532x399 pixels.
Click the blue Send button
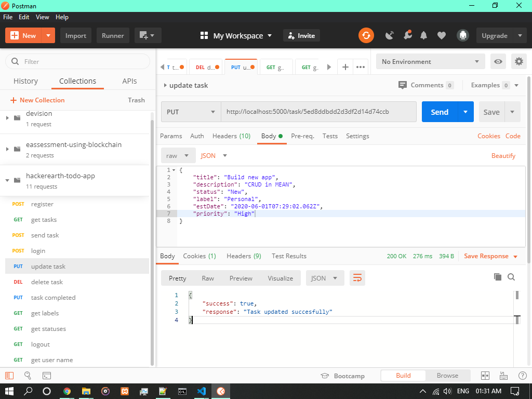point(440,112)
